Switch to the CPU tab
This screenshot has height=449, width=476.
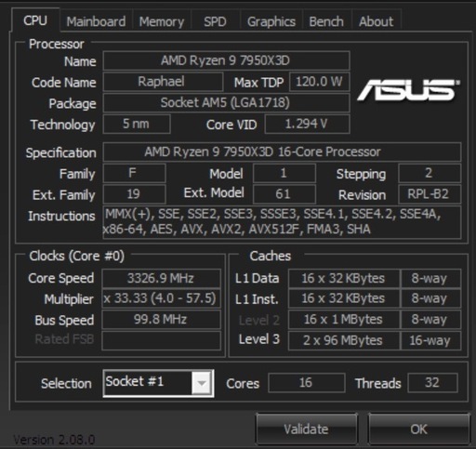point(35,20)
